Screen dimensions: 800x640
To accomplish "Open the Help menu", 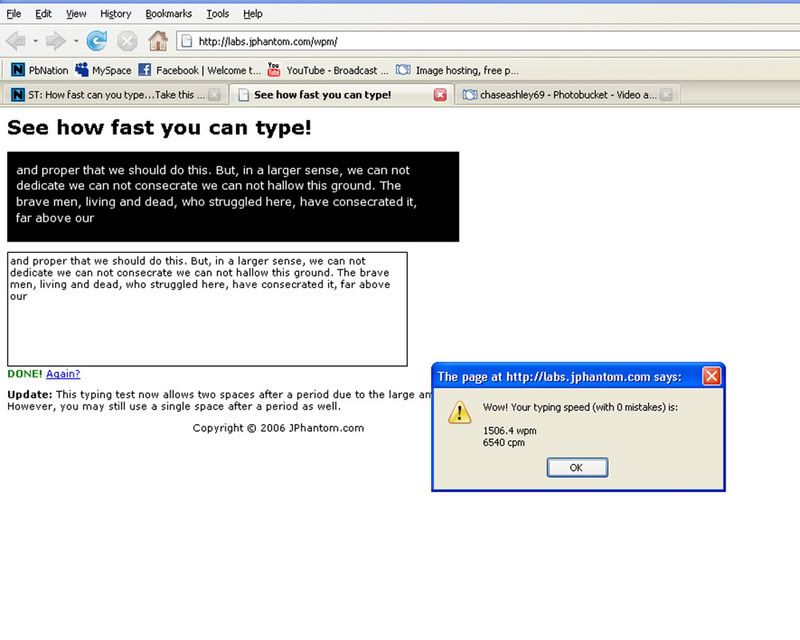I will coord(253,14).
